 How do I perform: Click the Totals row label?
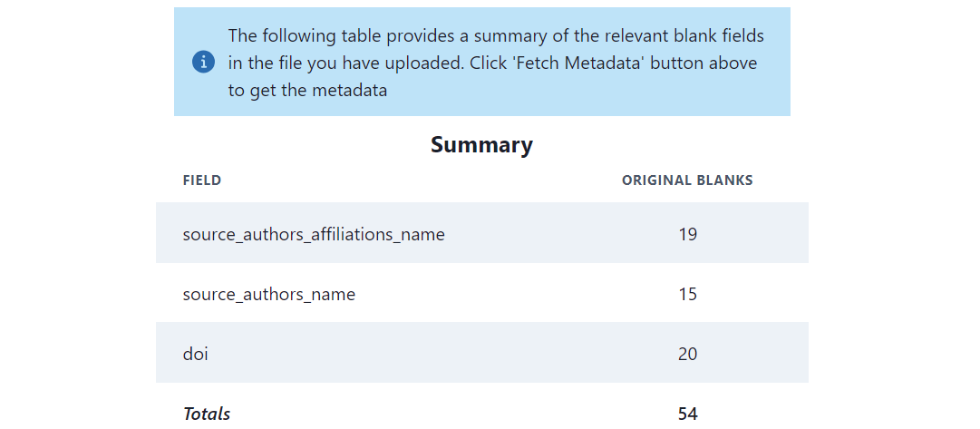point(207,414)
